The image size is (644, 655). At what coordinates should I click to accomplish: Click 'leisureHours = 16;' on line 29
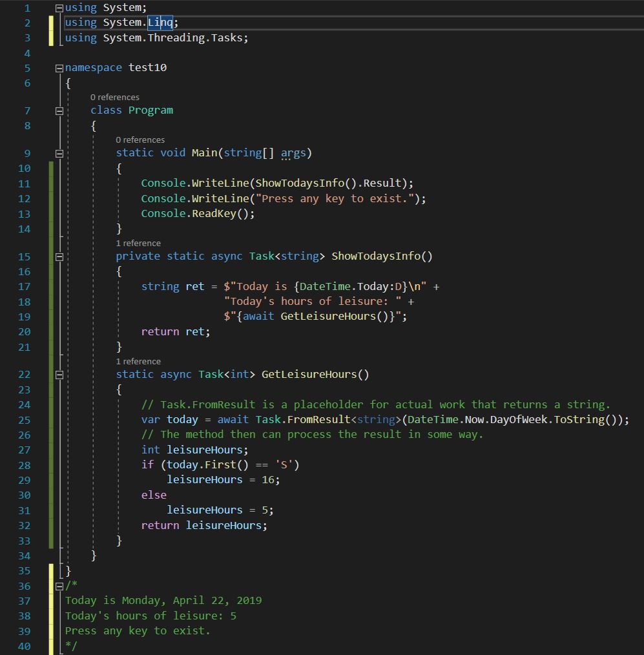tap(223, 479)
